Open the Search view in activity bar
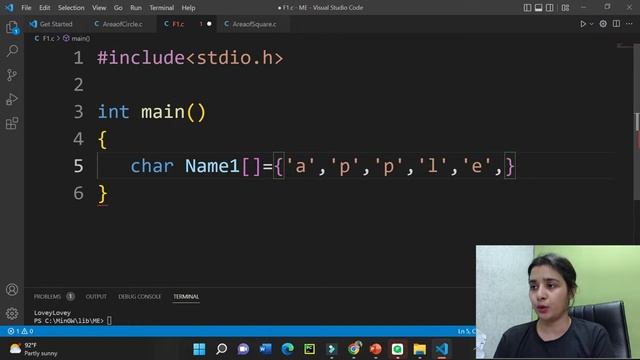 (12, 51)
